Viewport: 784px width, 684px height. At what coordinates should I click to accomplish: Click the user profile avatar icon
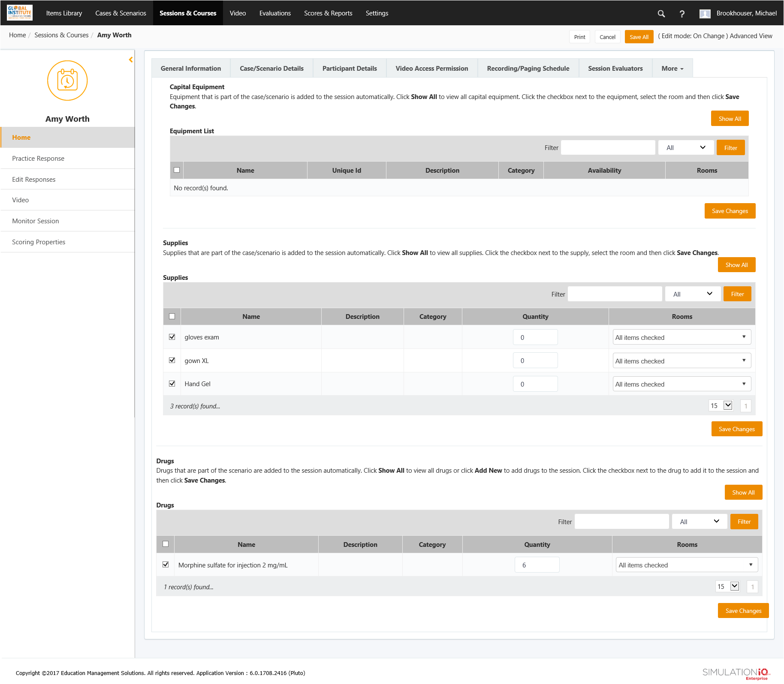point(705,14)
